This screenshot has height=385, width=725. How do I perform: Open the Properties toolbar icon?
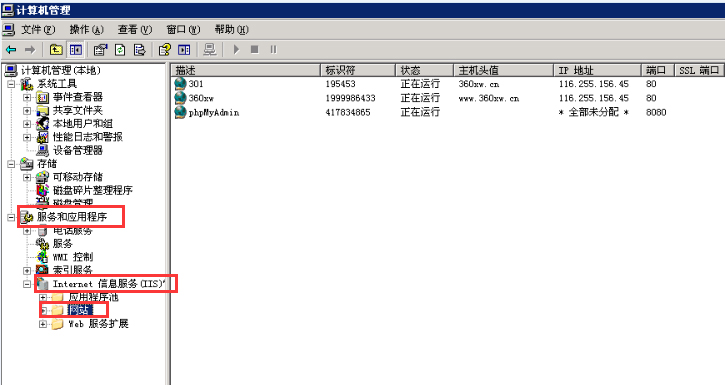pyautogui.click(x=100, y=49)
